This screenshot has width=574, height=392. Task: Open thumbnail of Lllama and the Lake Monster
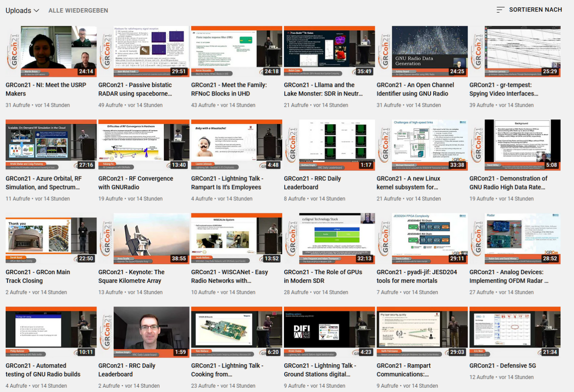(x=329, y=51)
